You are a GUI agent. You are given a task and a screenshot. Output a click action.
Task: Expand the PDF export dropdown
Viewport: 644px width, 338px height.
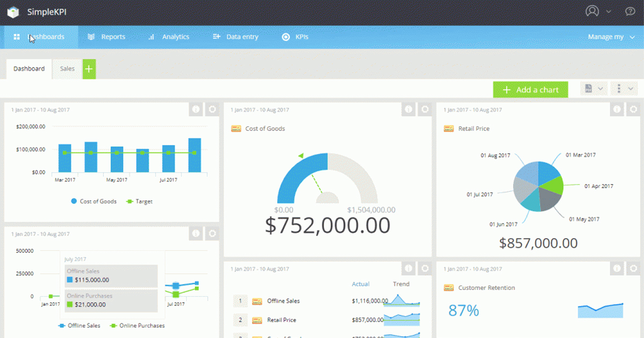click(x=594, y=89)
